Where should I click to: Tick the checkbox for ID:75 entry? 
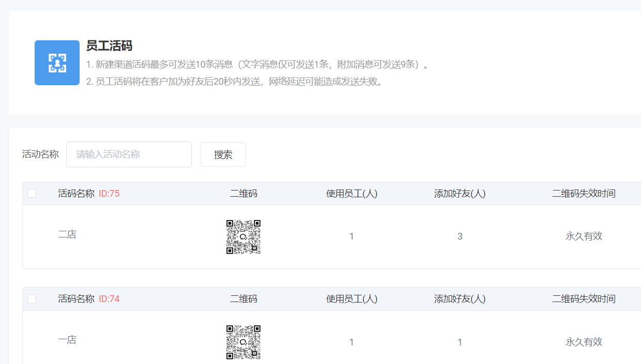coord(32,194)
